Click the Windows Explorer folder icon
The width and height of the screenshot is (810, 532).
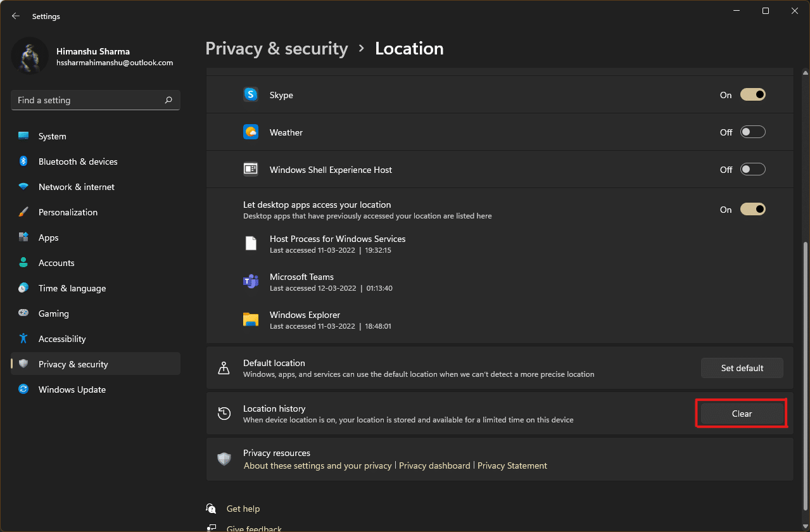[251, 320]
